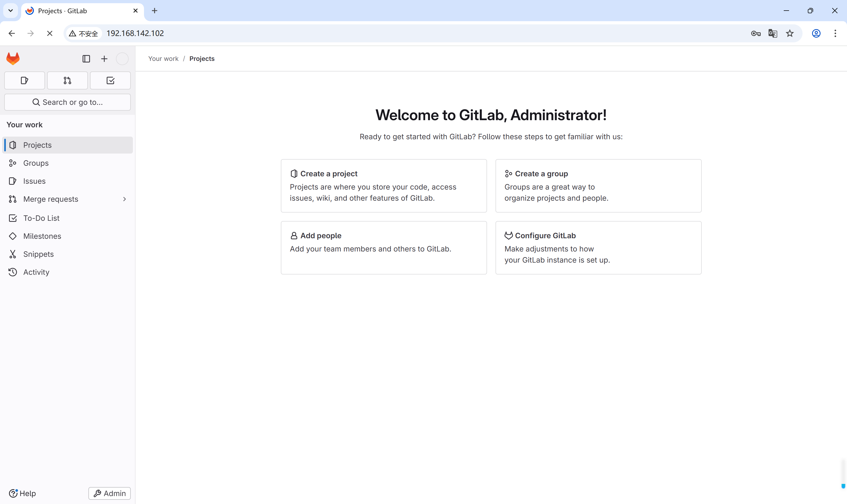
Task: Open Snippets from the sidebar
Action: (x=38, y=254)
